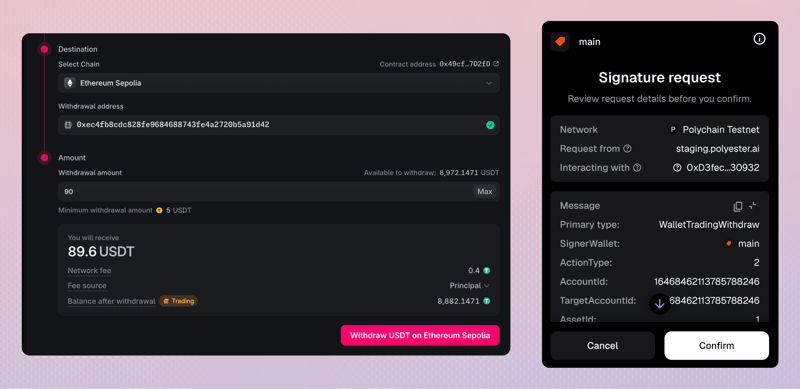The image size is (800, 389).
Task: Click the Amount step completed marker
Action: (44, 158)
